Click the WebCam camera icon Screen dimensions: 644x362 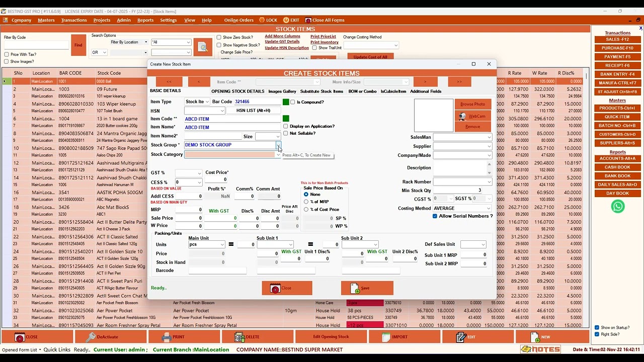point(462,116)
